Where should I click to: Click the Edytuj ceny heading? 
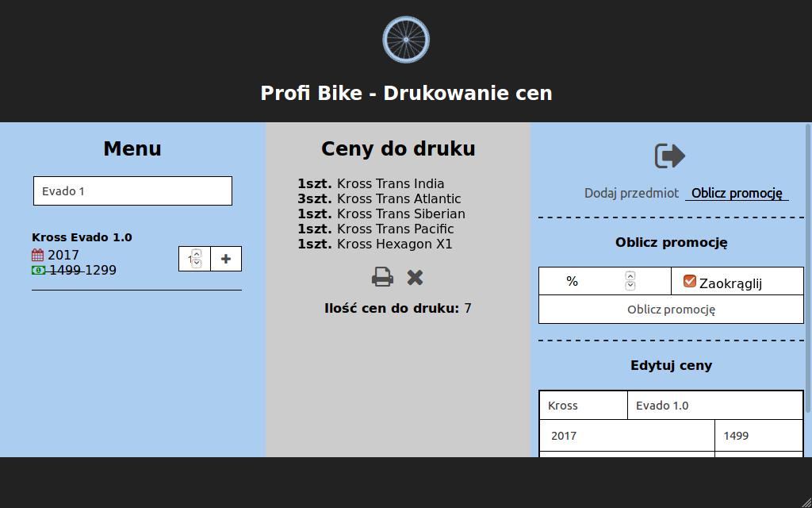(671, 365)
